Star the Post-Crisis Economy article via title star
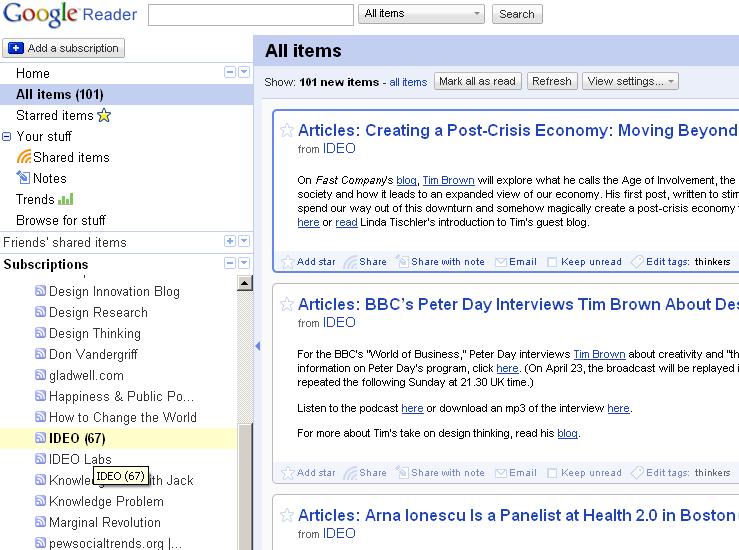The image size is (739, 550). click(x=287, y=130)
